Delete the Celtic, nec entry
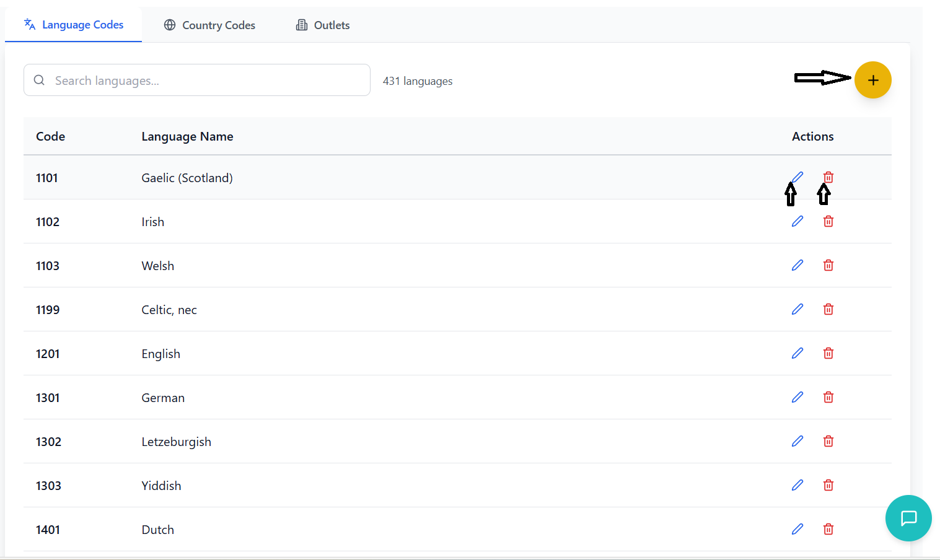 [x=828, y=309]
